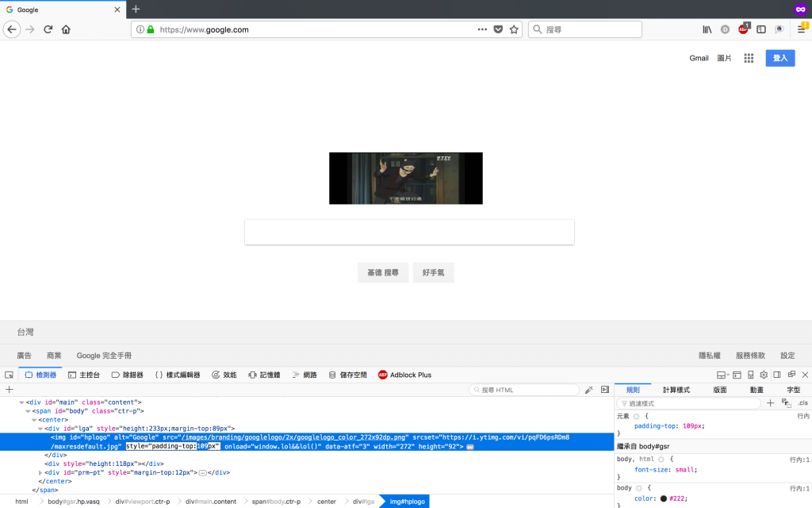Open the 儲存空間 storage tab

pyautogui.click(x=348, y=375)
